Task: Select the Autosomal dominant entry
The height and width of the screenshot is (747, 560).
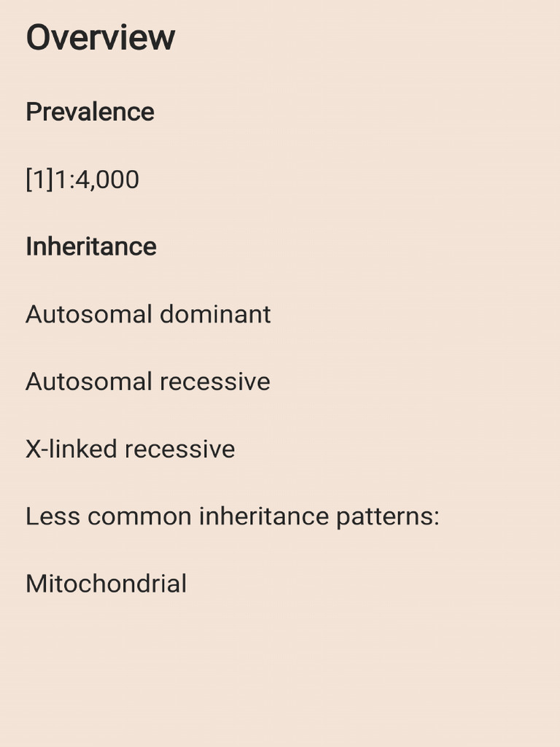Action: [148, 314]
